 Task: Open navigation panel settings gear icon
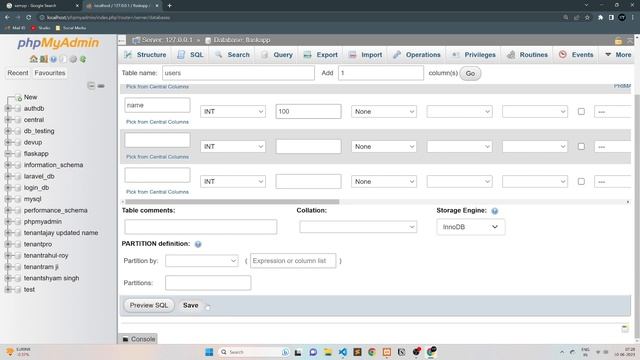pyautogui.click(x=73, y=59)
